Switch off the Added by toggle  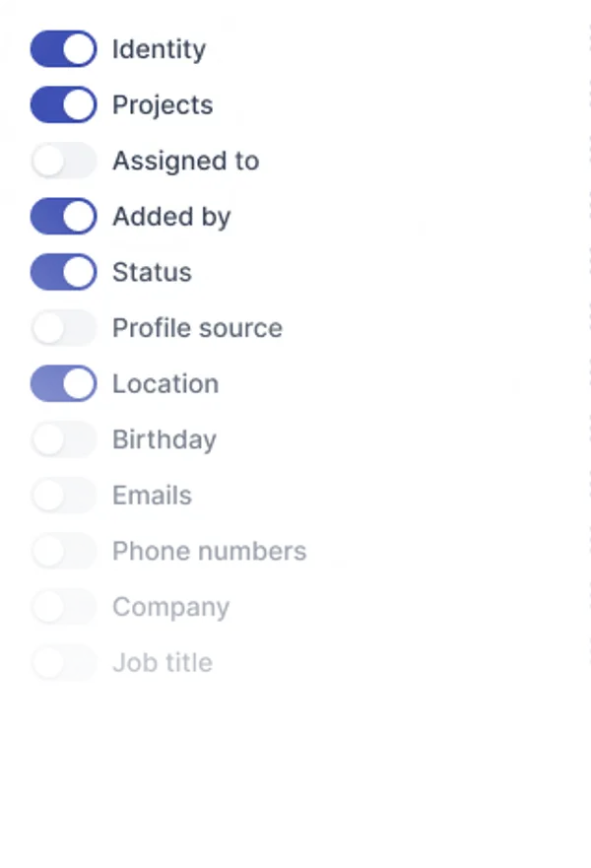tap(63, 216)
